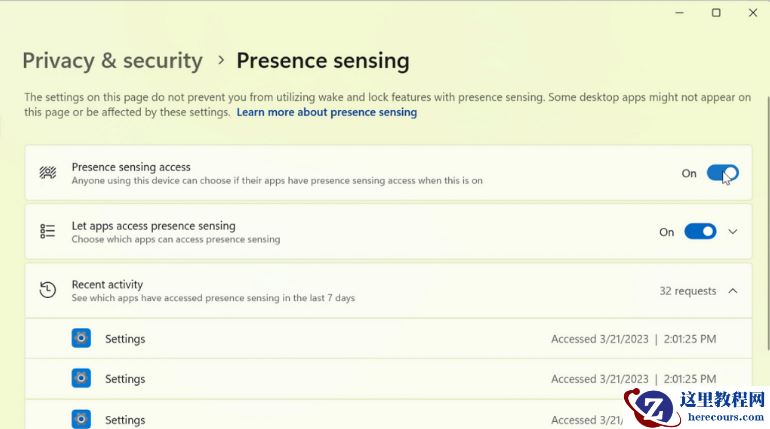Open Learn more about presence sensing link
Image resolution: width=770 pixels, height=429 pixels.
tap(326, 113)
